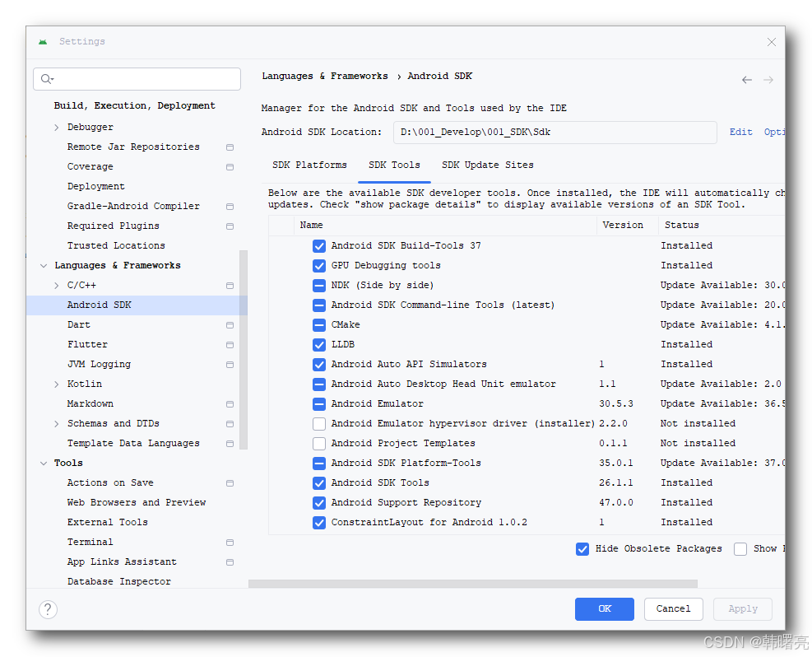Collapse the Tools section

point(44,464)
